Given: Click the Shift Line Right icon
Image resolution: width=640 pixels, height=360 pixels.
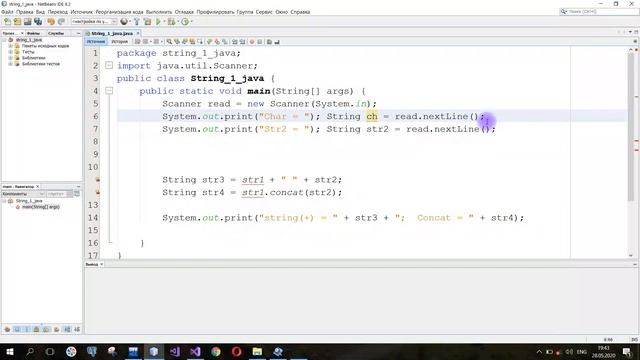Looking at the screenshot, I should coord(242,42).
